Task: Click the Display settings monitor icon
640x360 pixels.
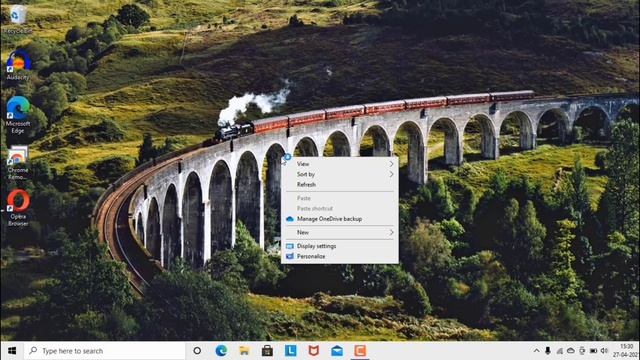Action: [290, 246]
